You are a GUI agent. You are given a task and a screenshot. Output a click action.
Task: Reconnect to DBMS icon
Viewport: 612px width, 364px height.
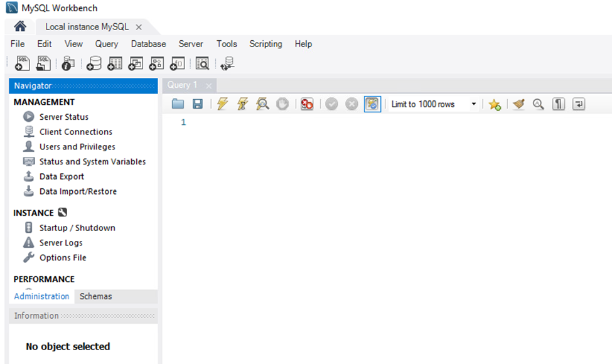click(227, 63)
